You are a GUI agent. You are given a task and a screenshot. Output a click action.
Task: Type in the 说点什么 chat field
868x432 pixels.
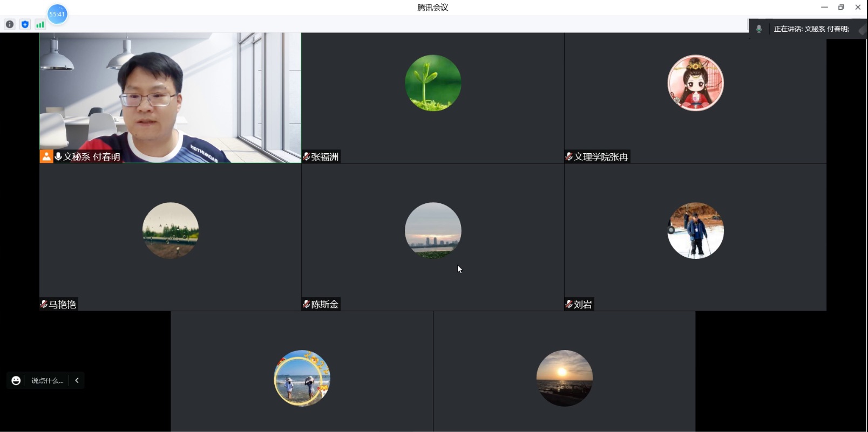(x=47, y=381)
